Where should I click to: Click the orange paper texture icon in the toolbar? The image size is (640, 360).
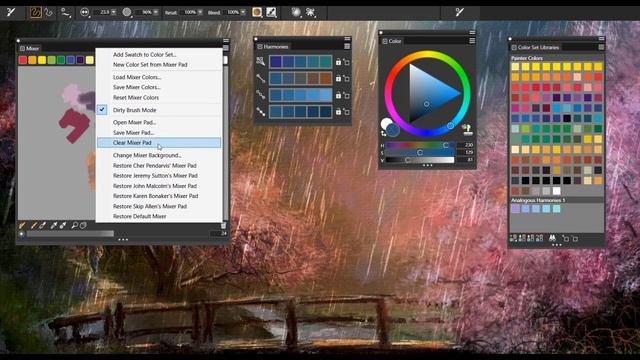(x=257, y=12)
